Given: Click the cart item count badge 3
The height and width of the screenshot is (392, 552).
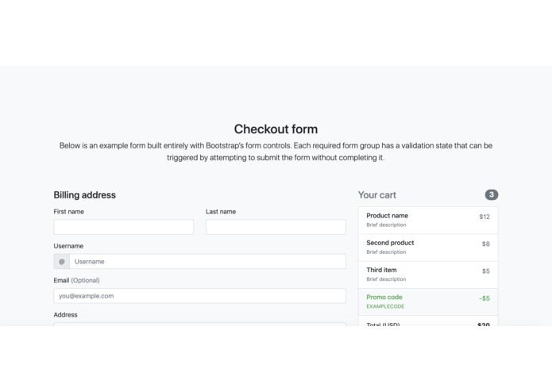Looking at the screenshot, I should (492, 194).
